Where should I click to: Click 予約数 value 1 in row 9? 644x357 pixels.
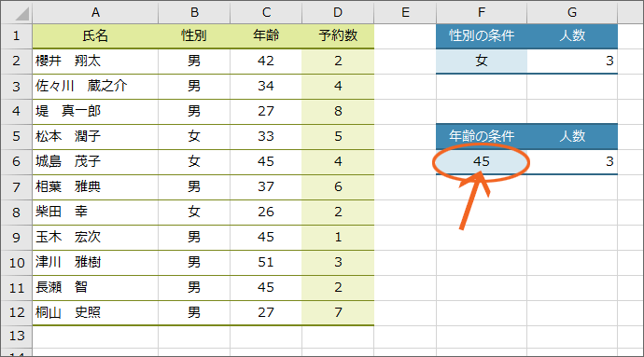(338, 237)
